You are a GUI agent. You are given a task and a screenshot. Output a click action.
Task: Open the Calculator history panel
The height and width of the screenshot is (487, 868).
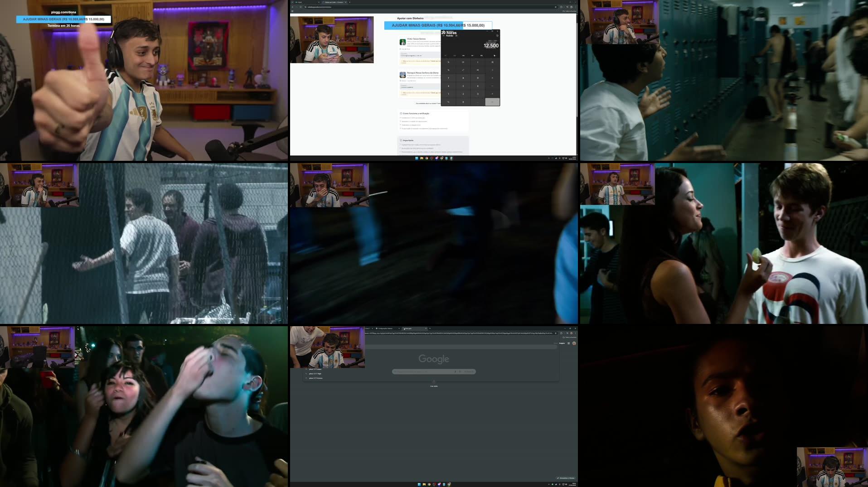[x=498, y=36]
